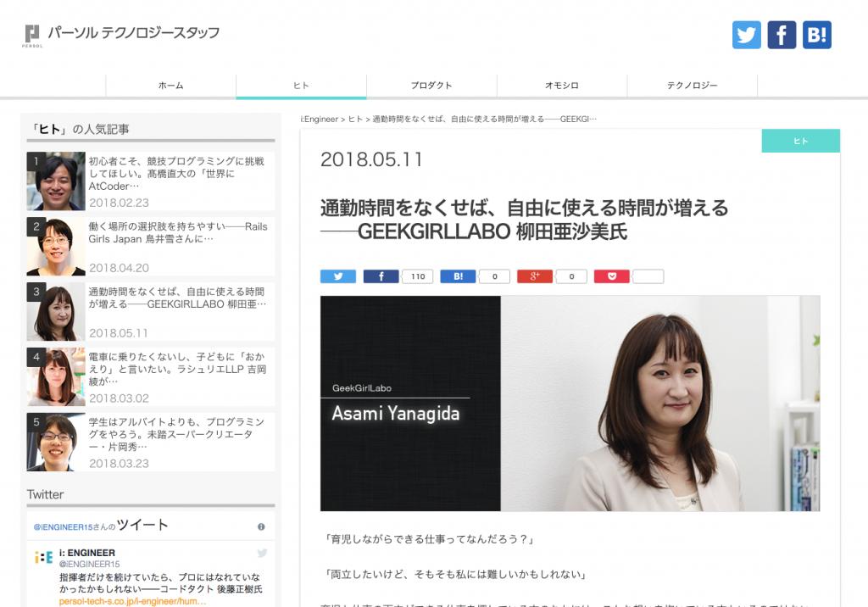
Task: Click the Asami Yanagida article banner image
Action: 570,403
